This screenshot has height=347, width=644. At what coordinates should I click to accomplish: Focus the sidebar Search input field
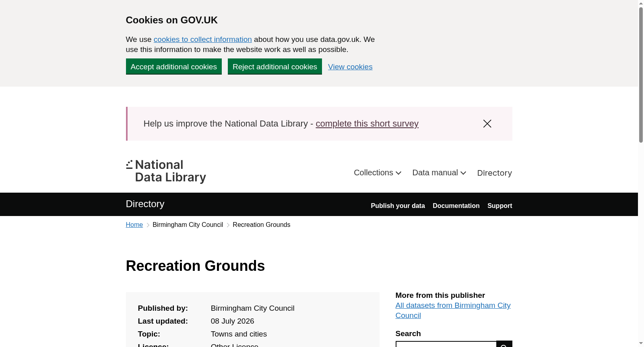(x=446, y=344)
